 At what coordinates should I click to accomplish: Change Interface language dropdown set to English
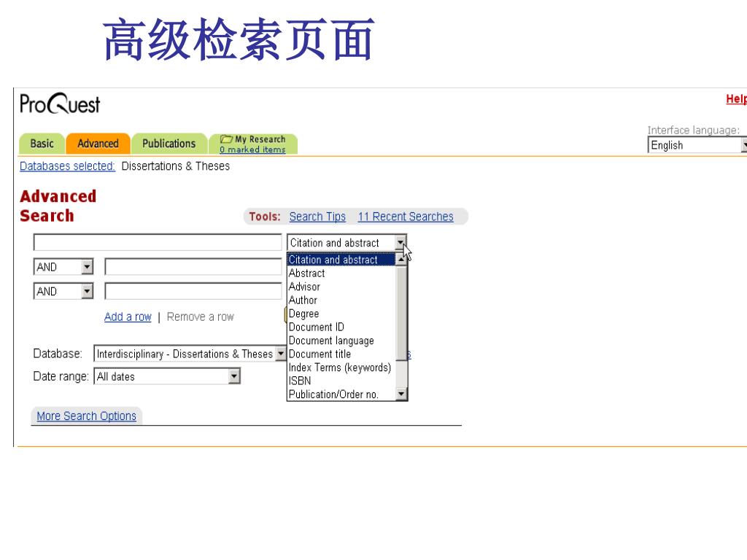tap(697, 145)
